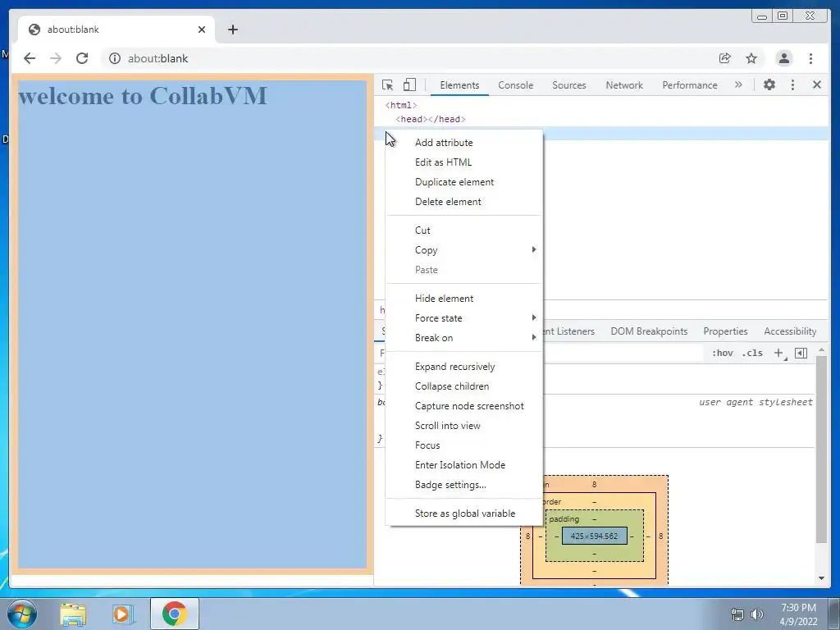This screenshot has height=630, width=840.
Task: Open the Accessibility pane tab
Action: [790, 331]
